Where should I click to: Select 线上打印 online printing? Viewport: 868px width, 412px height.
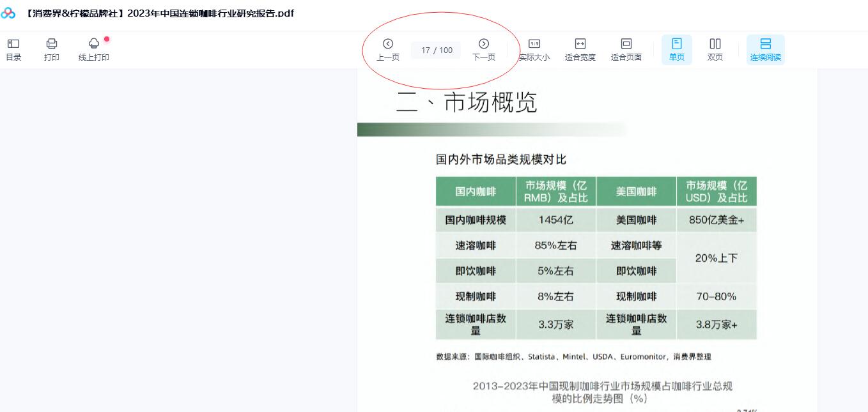click(93, 49)
